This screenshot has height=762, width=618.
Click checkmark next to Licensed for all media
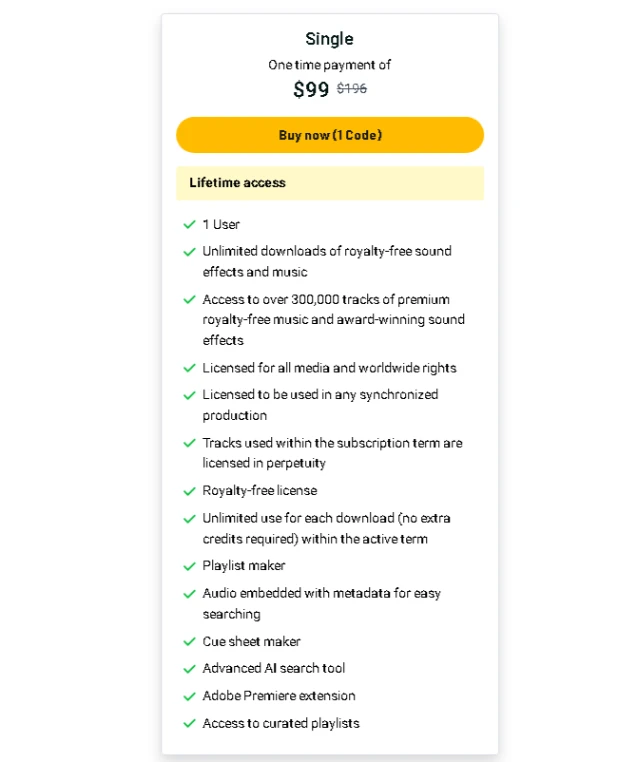[x=189, y=368]
